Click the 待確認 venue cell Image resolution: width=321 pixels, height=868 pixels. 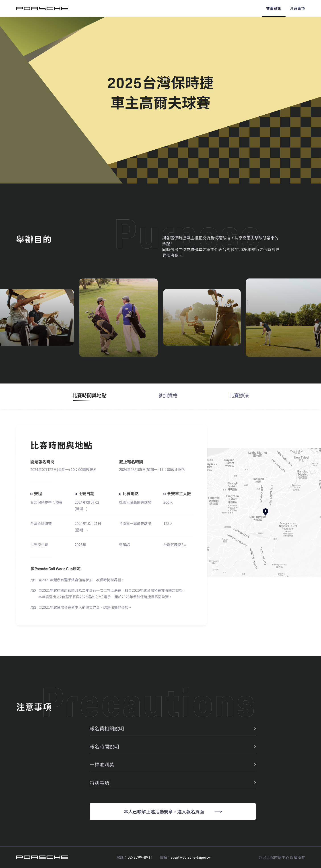124,544
